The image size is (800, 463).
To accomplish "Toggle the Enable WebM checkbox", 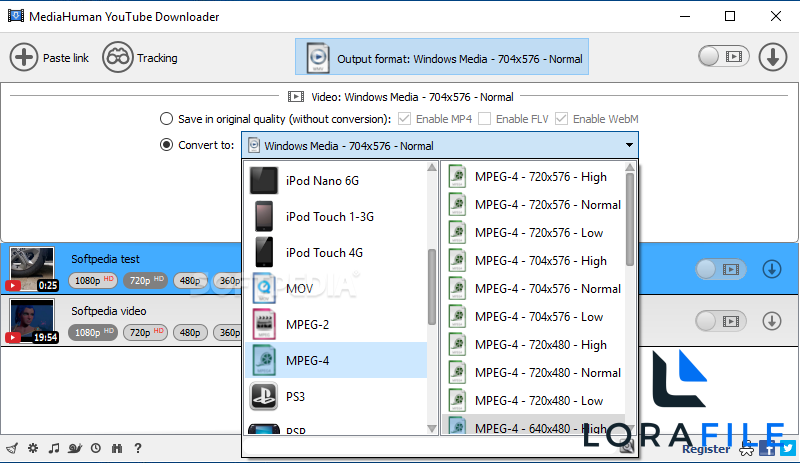I will tap(561, 119).
